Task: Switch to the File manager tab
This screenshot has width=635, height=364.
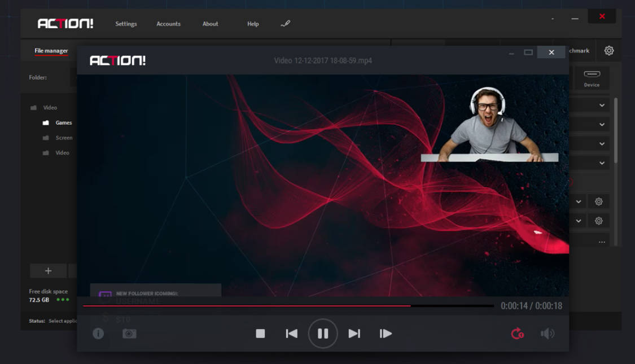Action: (x=51, y=51)
